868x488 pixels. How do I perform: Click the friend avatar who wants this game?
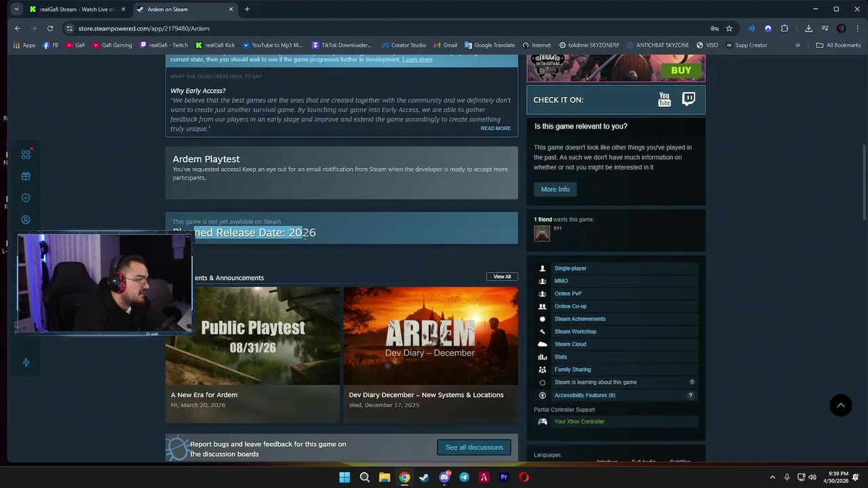[x=542, y=233]
